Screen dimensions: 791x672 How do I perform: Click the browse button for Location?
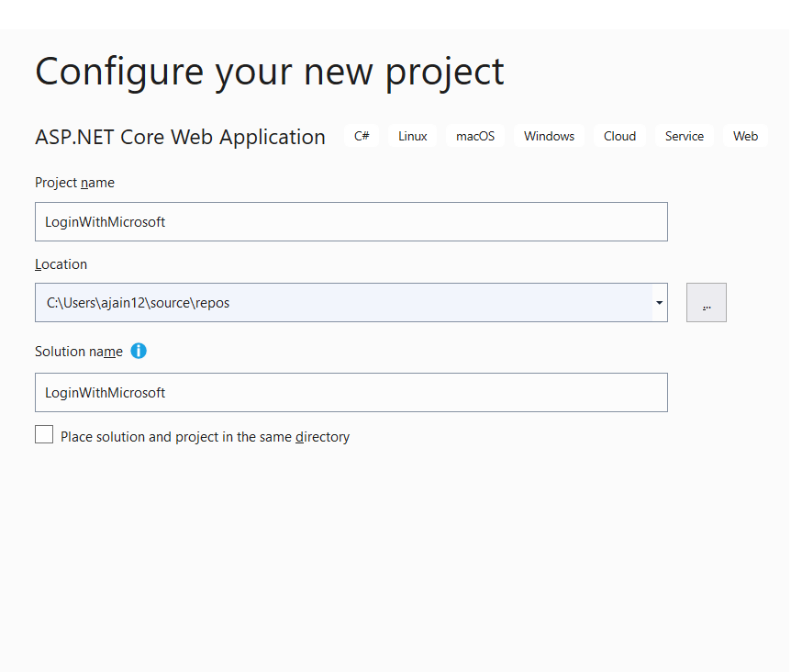coord(706,302)
